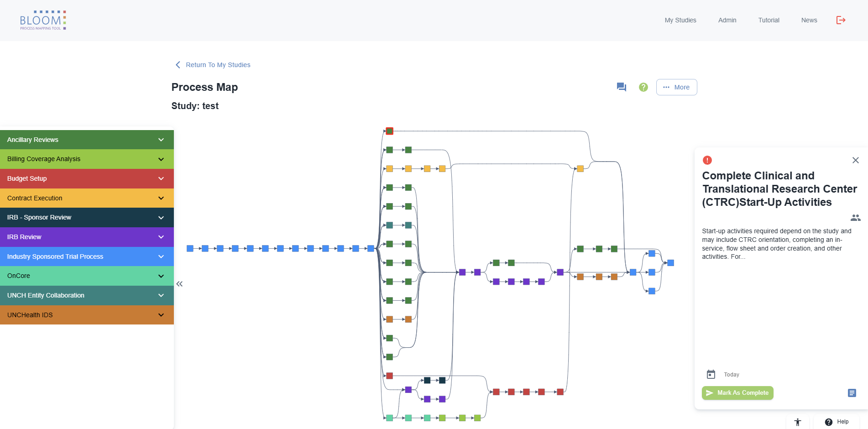
Task: Dismiss the CTRC Start-Up Activities panel
Action: click(855, 160)
